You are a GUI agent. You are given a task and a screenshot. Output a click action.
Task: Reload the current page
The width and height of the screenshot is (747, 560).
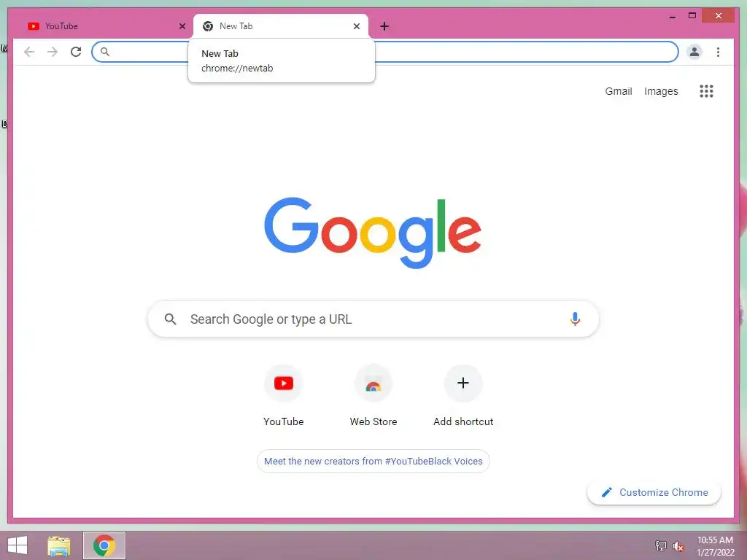(76, 52)
